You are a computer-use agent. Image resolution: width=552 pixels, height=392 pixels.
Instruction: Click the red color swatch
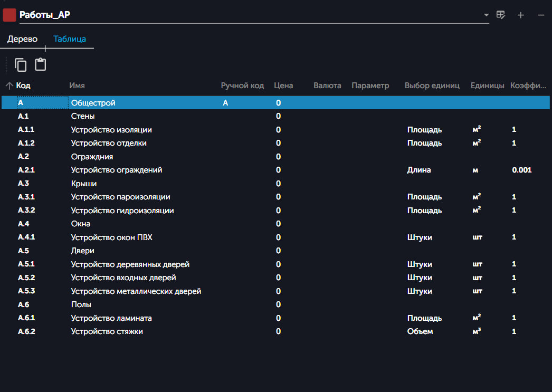(9, 15)
